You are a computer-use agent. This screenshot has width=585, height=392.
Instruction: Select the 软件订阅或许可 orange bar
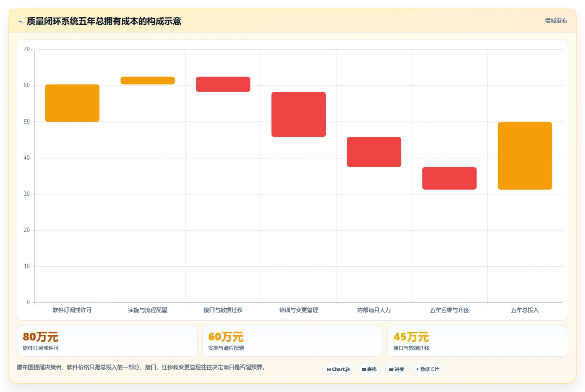click(72, 103)
